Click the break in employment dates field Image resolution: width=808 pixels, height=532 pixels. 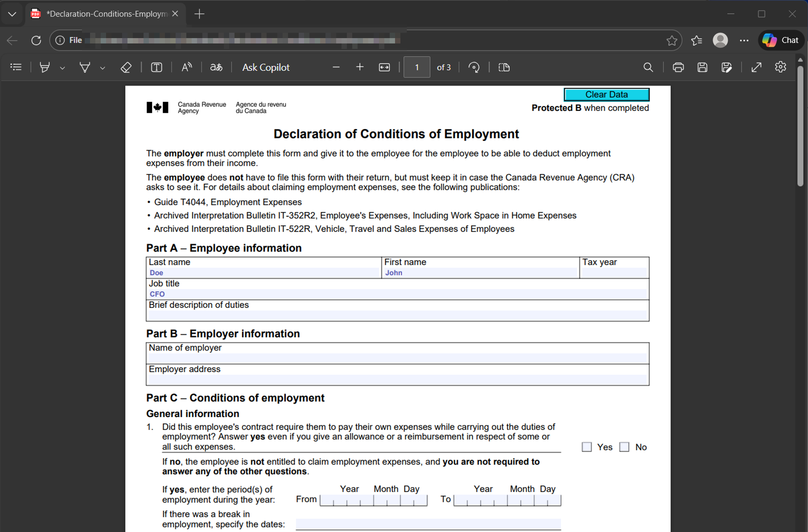tap(428, 524)
